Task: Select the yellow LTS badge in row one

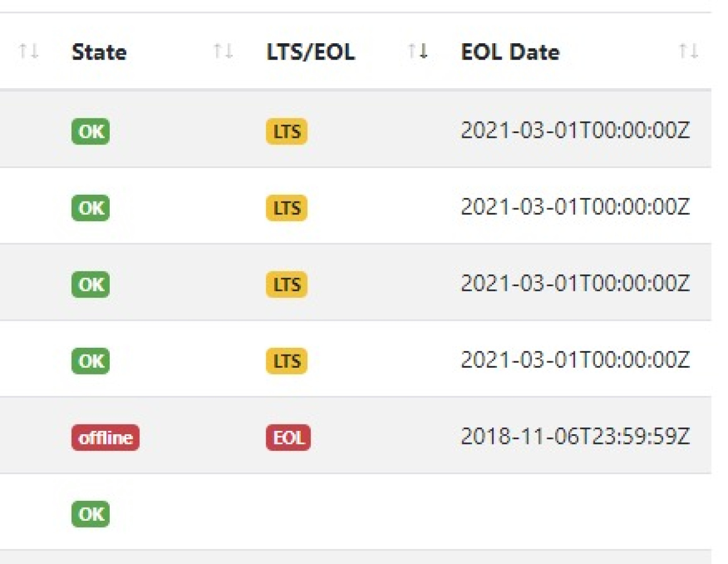Action: point(287,131)
